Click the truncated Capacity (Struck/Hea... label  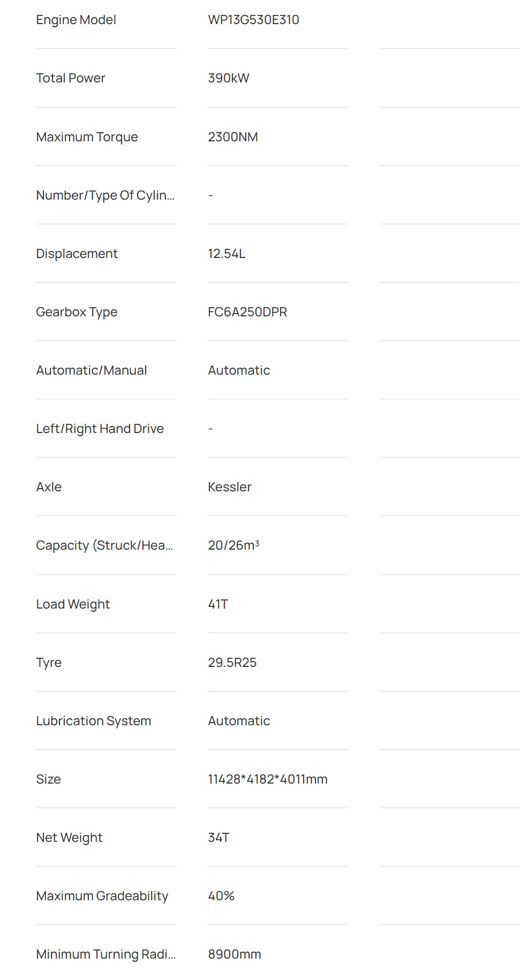pos(104,545)
